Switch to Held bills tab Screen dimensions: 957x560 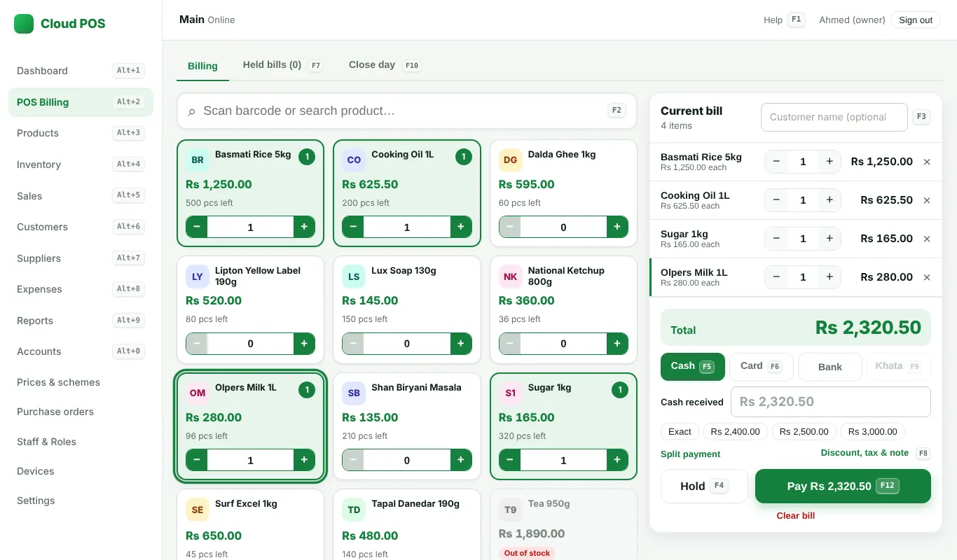tap(282, 65)
